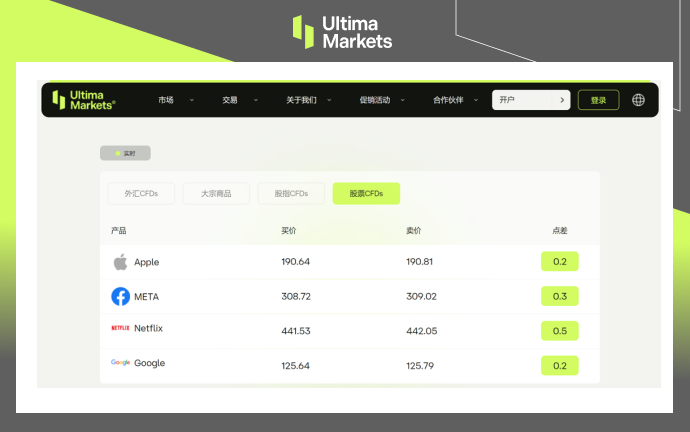This screenshot has height=432, width=690.
Task: Select the Google product name
Action: point(150,363)
